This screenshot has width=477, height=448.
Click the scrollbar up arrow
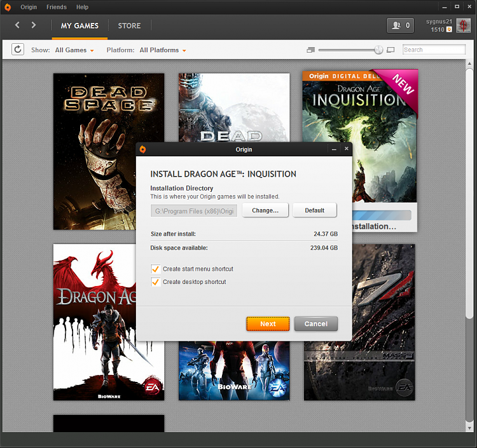tap(469, 64)
